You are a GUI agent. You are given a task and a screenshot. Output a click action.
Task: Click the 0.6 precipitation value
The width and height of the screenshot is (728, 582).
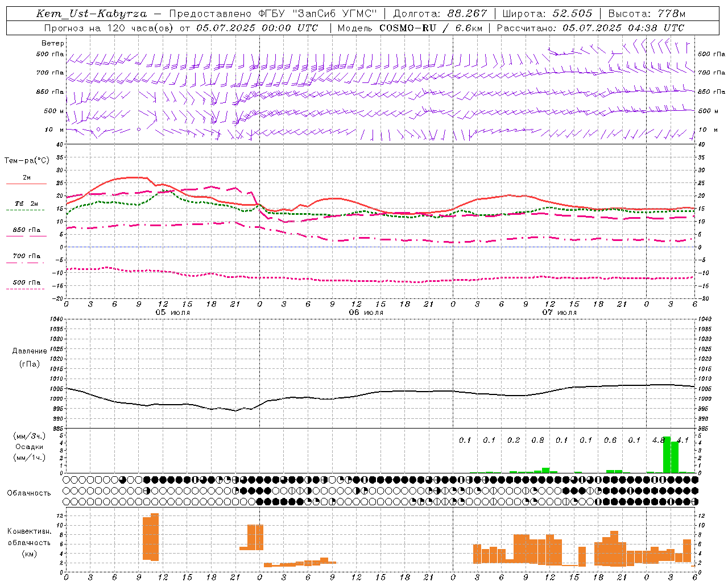coord(610,440)
